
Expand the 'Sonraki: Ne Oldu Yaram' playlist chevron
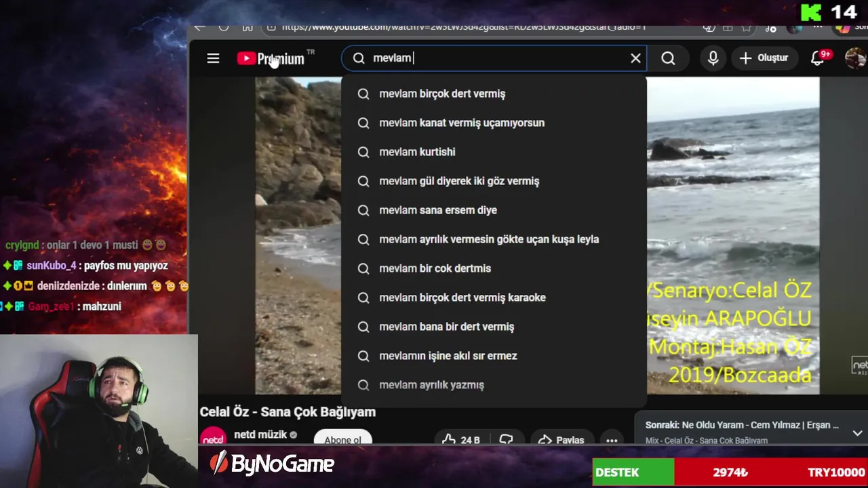(857, 432)
